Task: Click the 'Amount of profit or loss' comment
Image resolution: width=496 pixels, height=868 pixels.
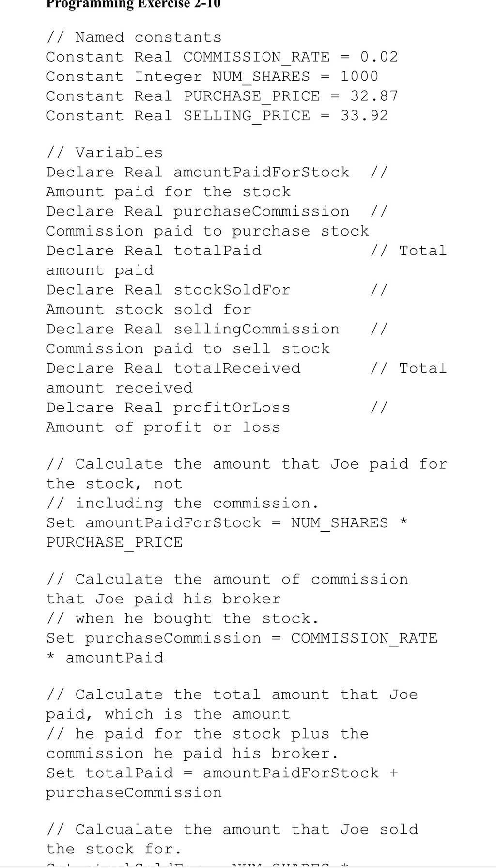Action: (163, 427)
